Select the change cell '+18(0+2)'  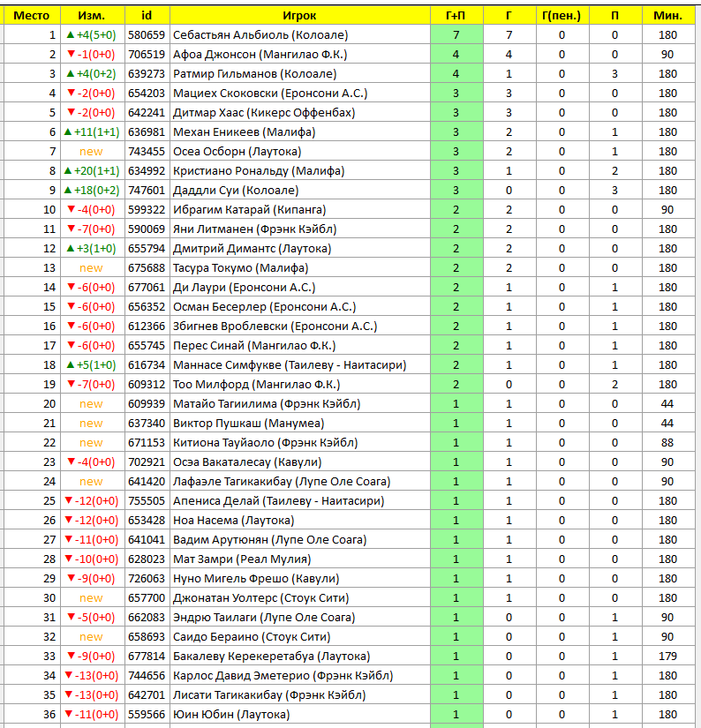pyautogui.click(x=92, y=191)
